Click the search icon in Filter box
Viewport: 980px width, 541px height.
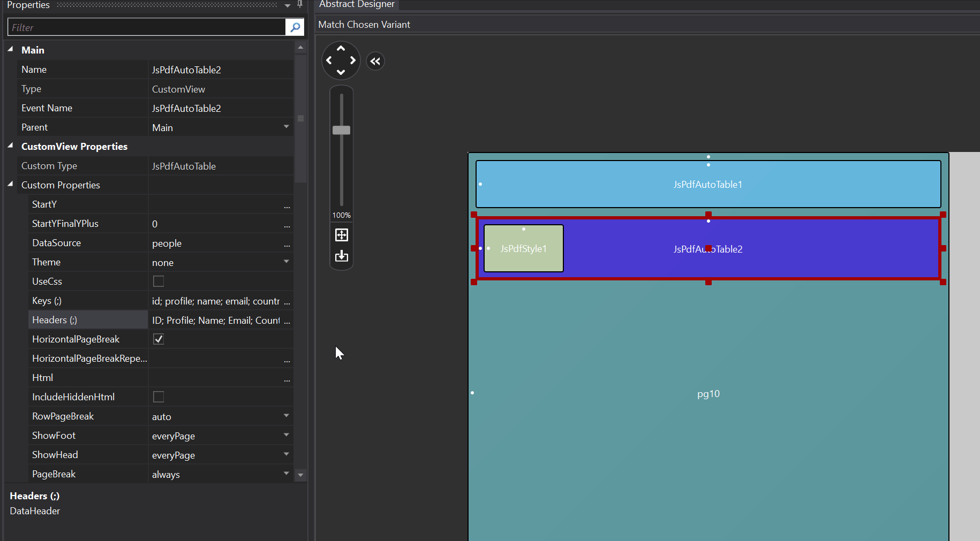point(295,27)
